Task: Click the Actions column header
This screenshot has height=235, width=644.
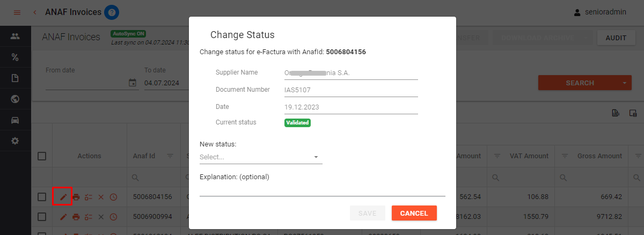Action: pos(89,156)
